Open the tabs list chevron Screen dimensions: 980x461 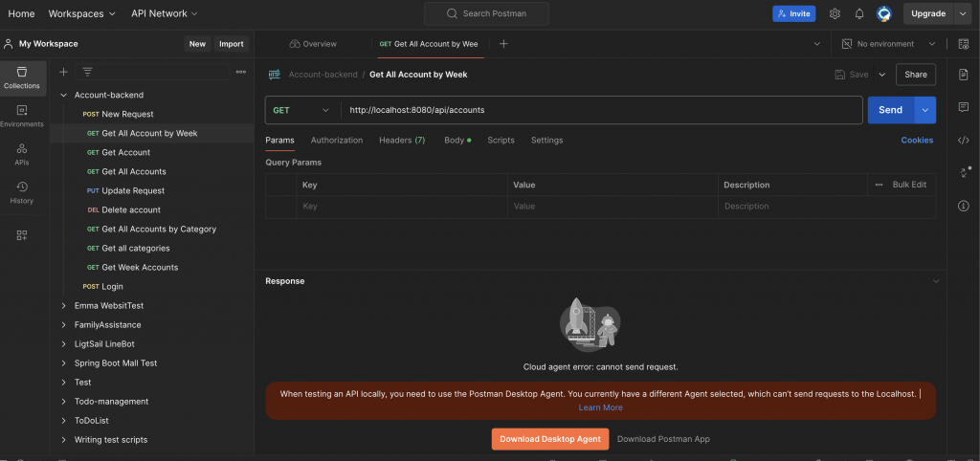coord(817,44)
